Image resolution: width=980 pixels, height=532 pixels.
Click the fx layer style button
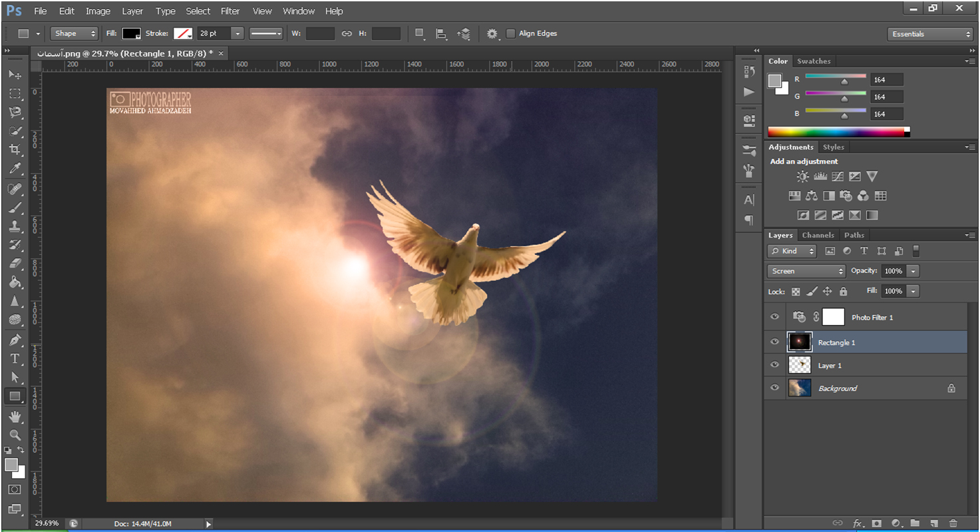click(858, 523)
